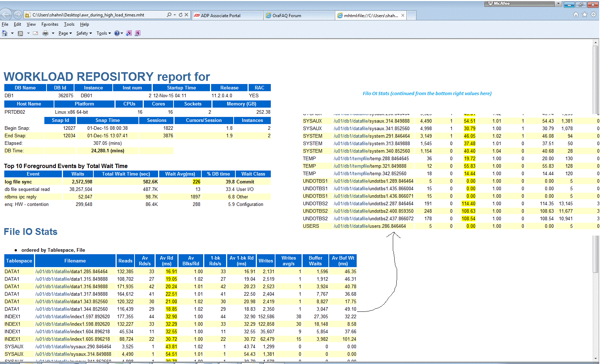This screenshot has width=601, height=364.
Task: Open the Favorites menu in menu bar
Action: pos(50,24)
